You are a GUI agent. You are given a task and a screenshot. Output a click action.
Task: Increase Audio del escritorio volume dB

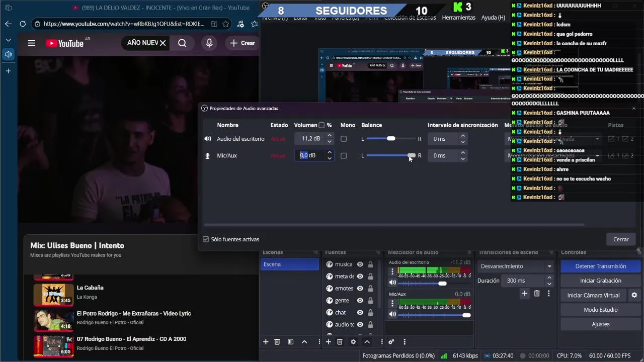[x=330, y=136]
